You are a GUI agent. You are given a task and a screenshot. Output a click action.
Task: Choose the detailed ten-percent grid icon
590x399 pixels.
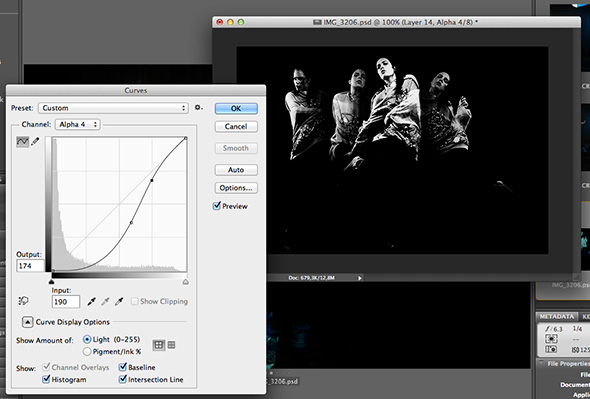tap(172, 345)
